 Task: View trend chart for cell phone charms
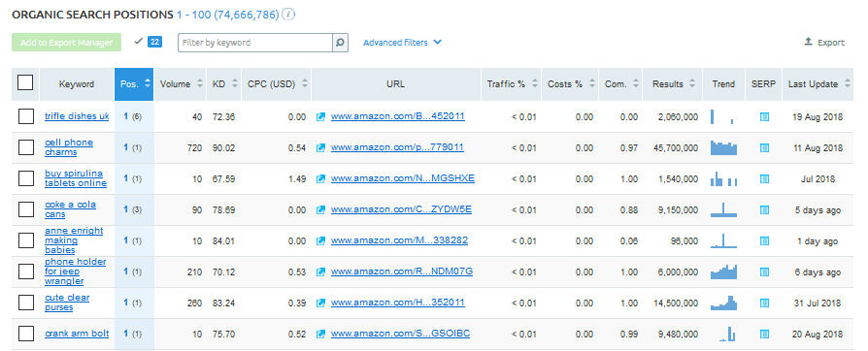(x=724, y=147)
